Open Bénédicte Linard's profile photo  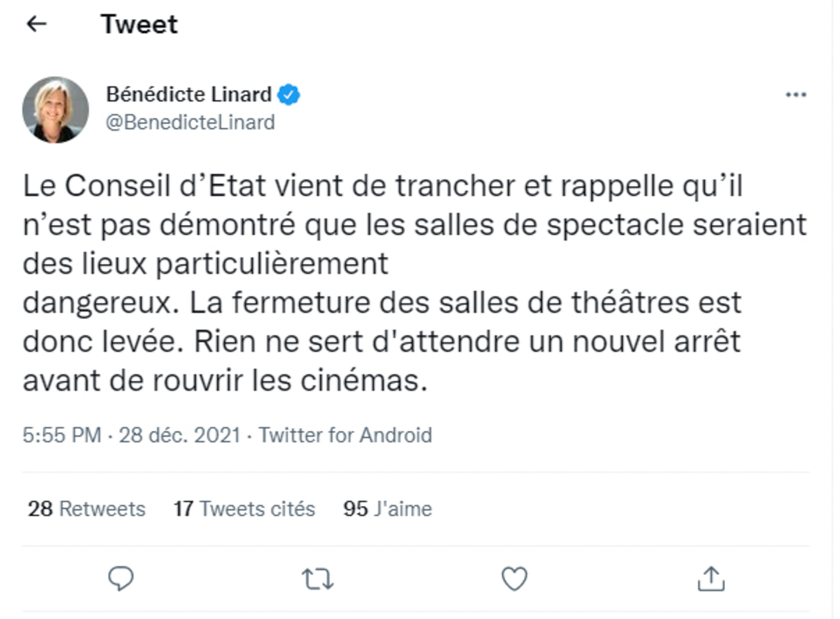pos(56,110)
